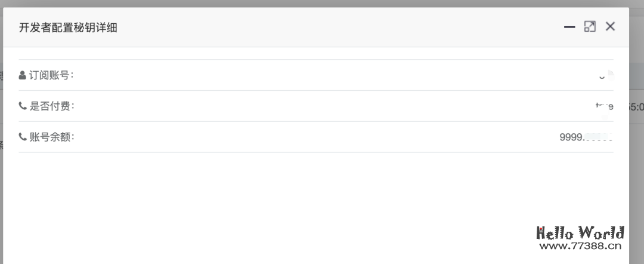Select the 账号余额 label text
Image resolution: width=644 pixels, height=264 pixels.
51,137
